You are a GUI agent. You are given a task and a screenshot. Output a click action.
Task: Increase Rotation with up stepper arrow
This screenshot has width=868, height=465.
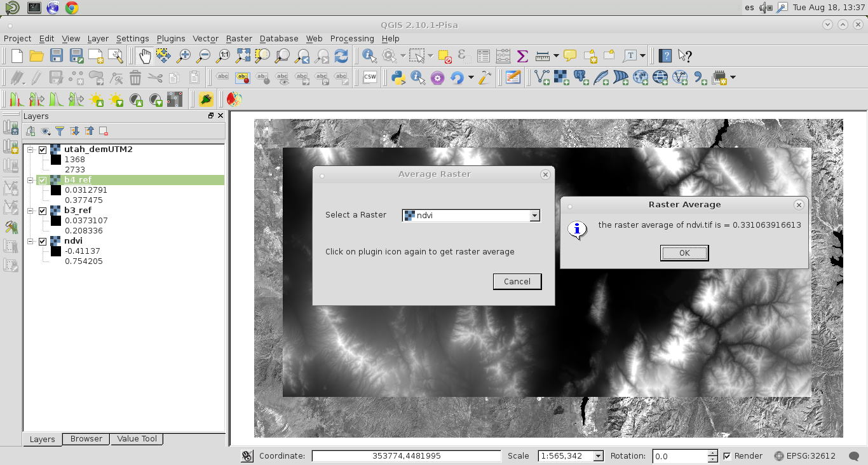[713, 453]
